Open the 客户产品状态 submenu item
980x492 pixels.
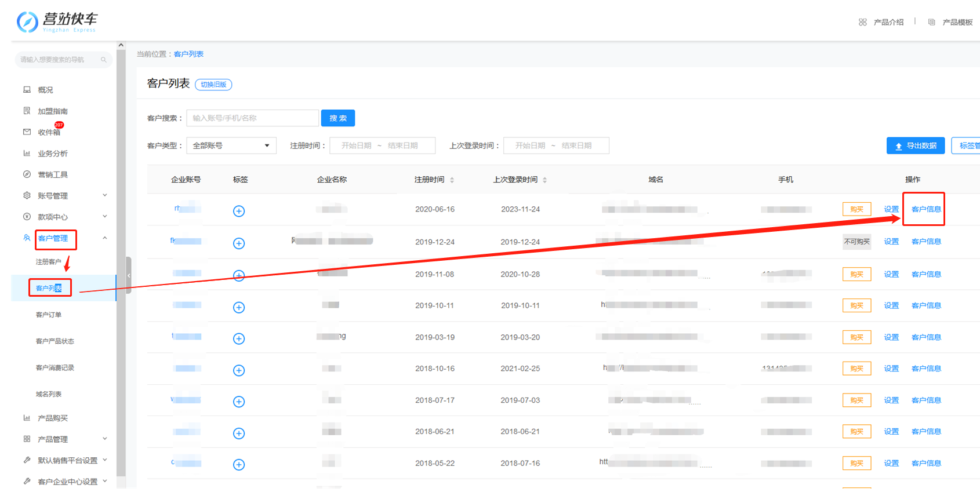55,341
